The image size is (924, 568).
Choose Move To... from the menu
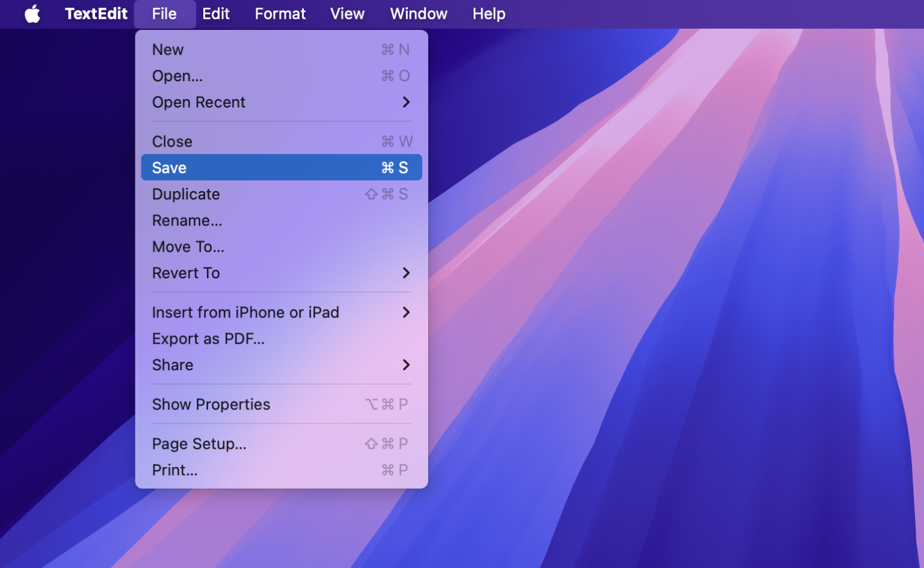(x=188, y=246)
